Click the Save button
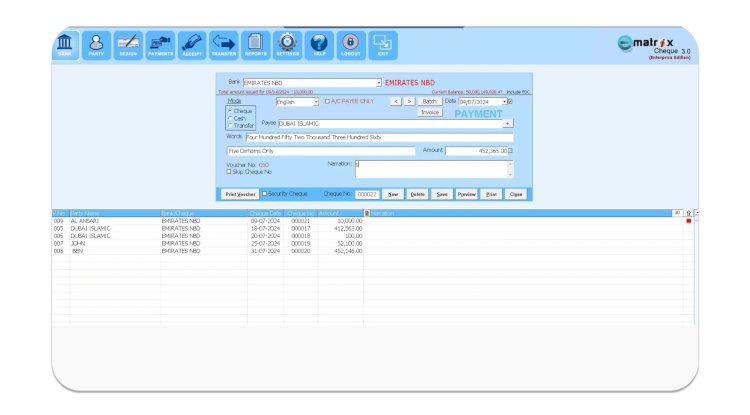Screen dimensions: 750x415 (x=442, y=194)
